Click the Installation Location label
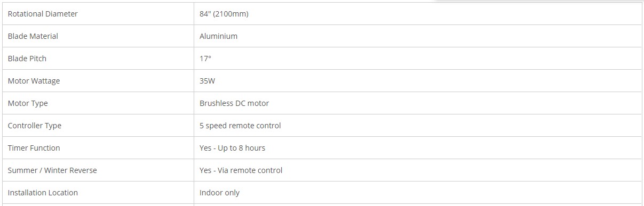Viewport: 644px width, 206px height. point(43,193)
